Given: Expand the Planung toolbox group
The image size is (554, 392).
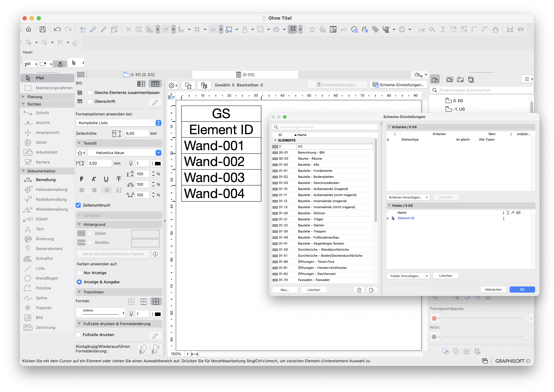Looking at the screenshot, I should 23,97.
